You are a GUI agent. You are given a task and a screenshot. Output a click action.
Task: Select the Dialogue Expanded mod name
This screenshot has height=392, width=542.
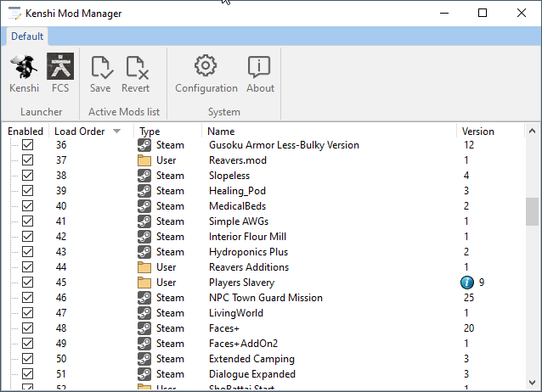[252, 374]
